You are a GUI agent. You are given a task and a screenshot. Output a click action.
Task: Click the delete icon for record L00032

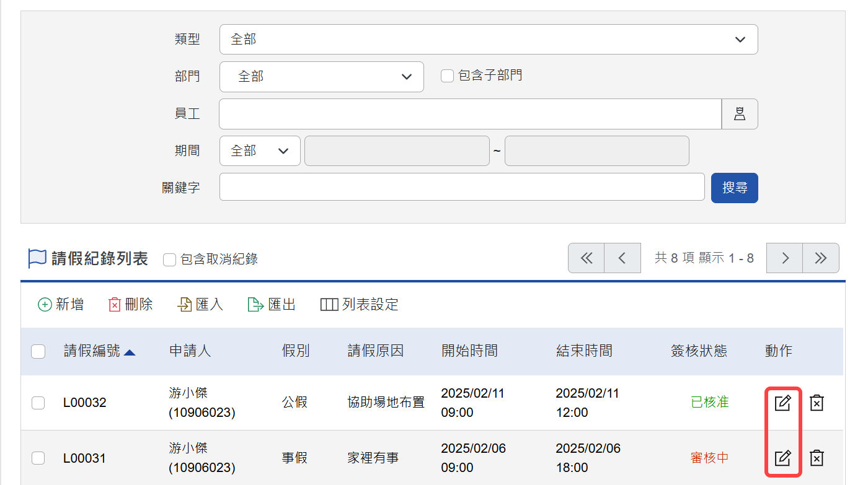[x=817, y=403]
